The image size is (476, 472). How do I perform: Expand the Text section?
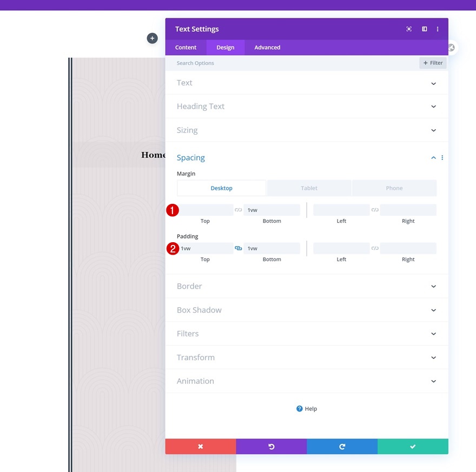[307, 83]
